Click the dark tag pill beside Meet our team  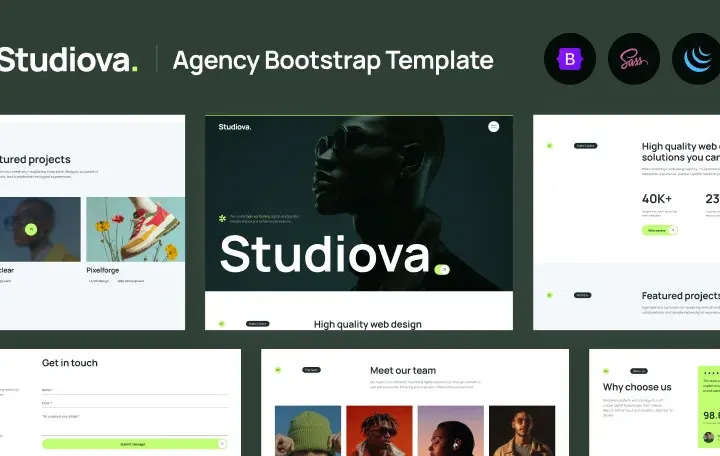[311, 370]
